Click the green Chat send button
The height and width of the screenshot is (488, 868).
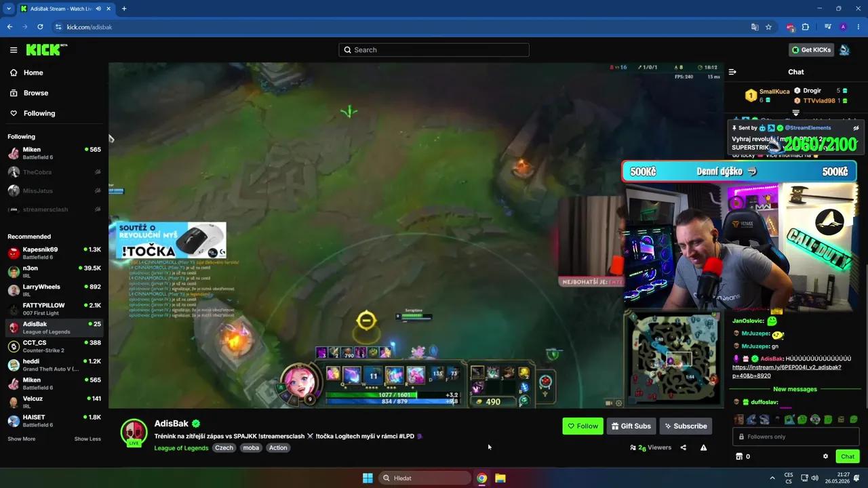[x=848, y=457]
